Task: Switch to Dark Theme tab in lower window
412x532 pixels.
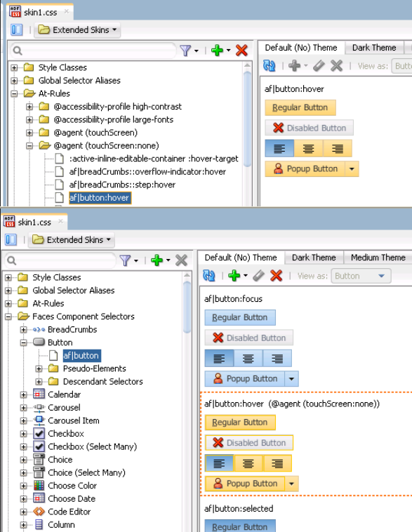Action: coord(314,258)
